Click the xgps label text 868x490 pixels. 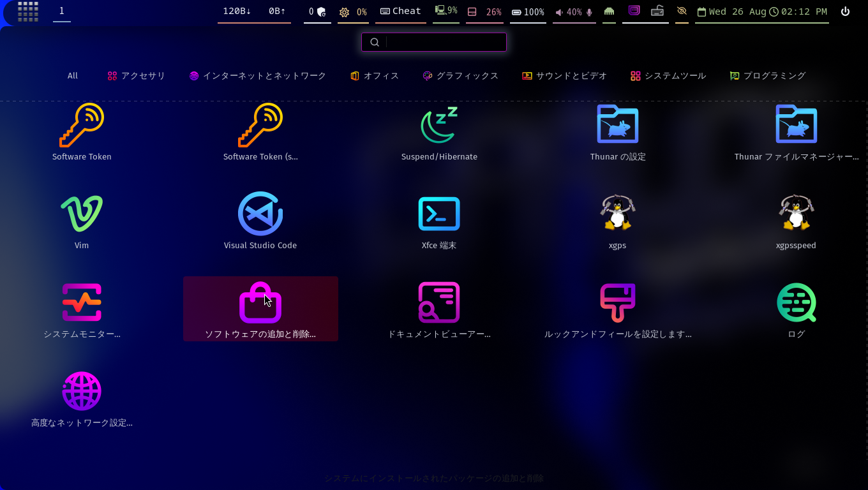click(x=618, y=246)
